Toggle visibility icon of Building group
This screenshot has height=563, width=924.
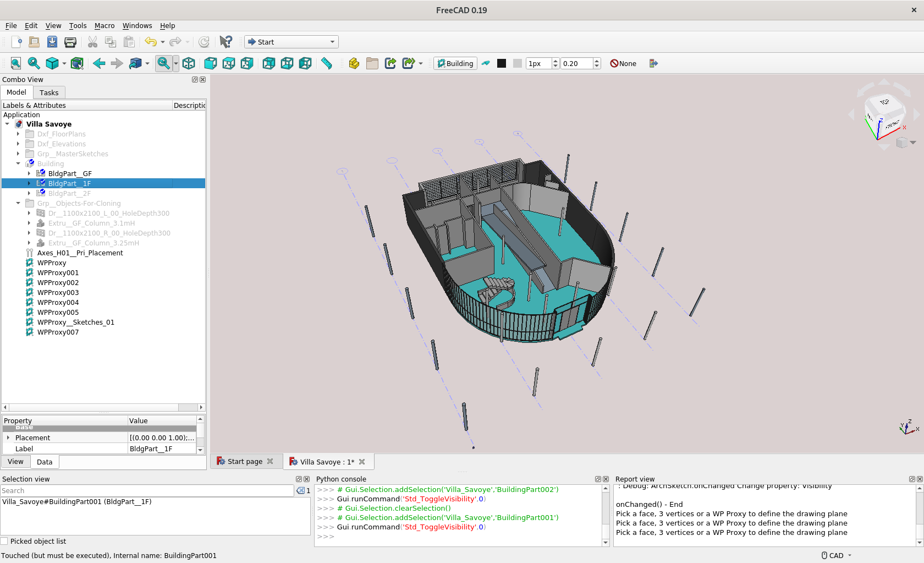30,163
